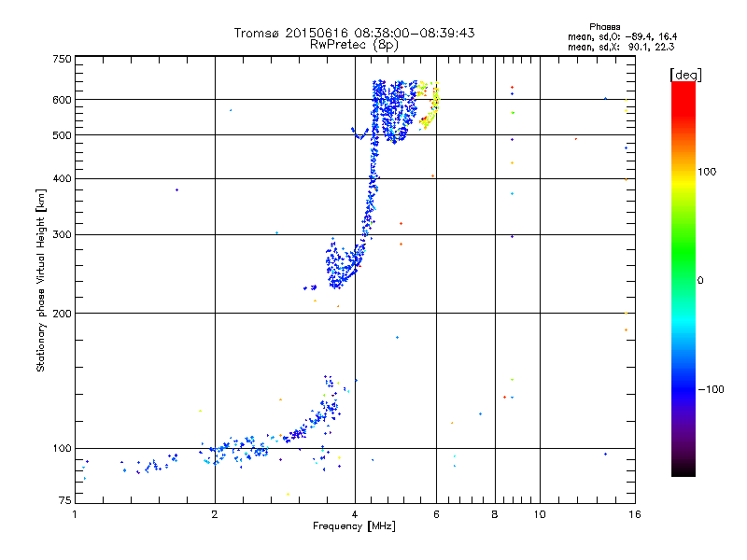The height and width of the screenshot is (560, 747).
Task: Click the plot title 'Tromsø 20150616 08:38:00-08:39:43'
Action: (354, 33)
